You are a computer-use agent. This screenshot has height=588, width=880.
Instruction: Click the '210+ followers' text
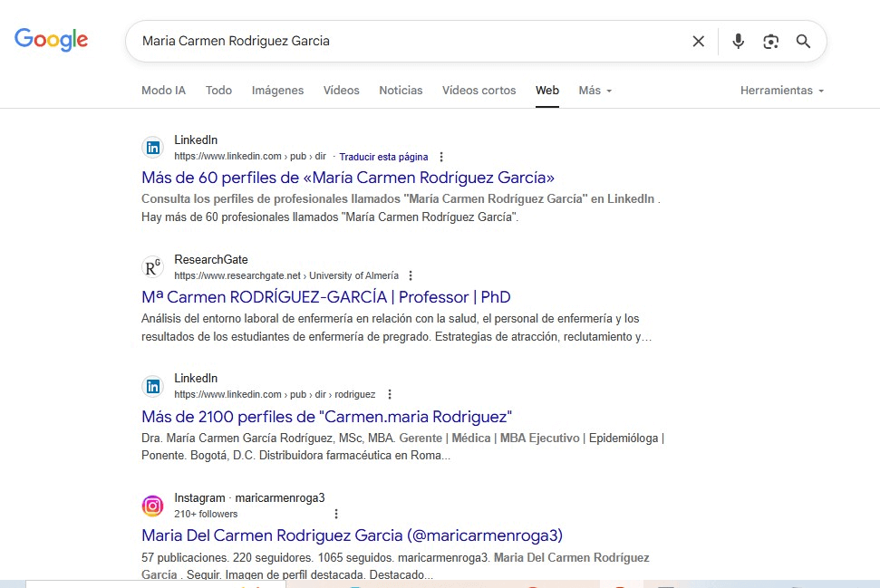coord(206,514)
